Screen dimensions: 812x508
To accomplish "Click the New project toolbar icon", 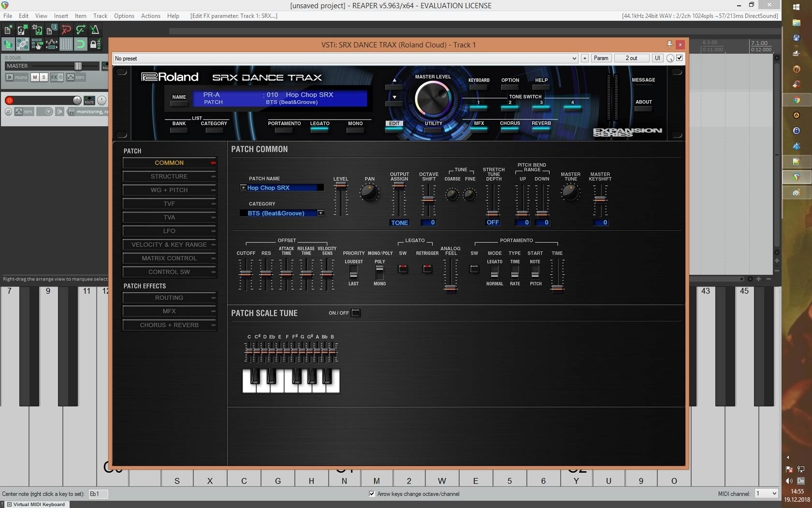I will click(8, 30).
